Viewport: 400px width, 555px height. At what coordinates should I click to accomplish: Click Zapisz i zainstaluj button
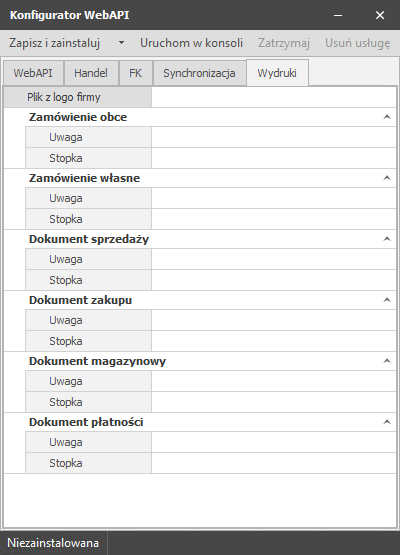pyautogui.click(x=55, y=43)
